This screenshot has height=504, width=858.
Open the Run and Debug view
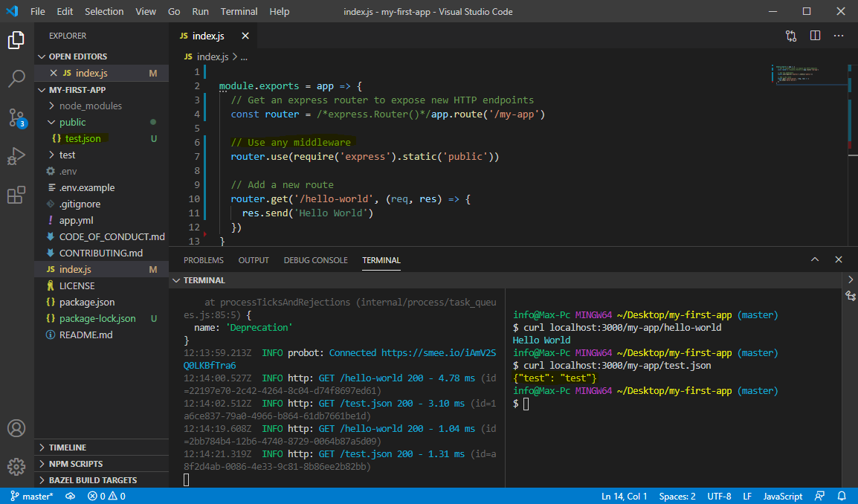[16, 156]
